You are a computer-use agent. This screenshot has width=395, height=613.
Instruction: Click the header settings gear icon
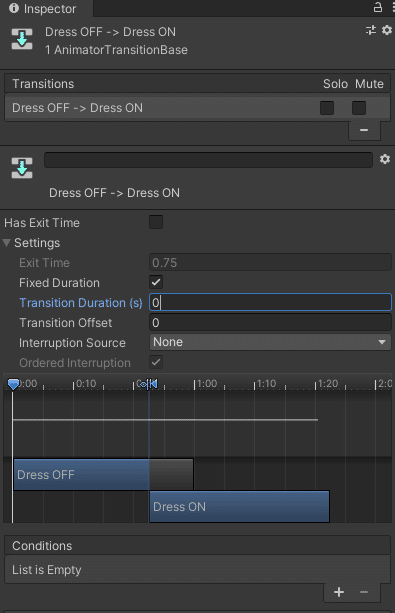click(x=387, y=30)
